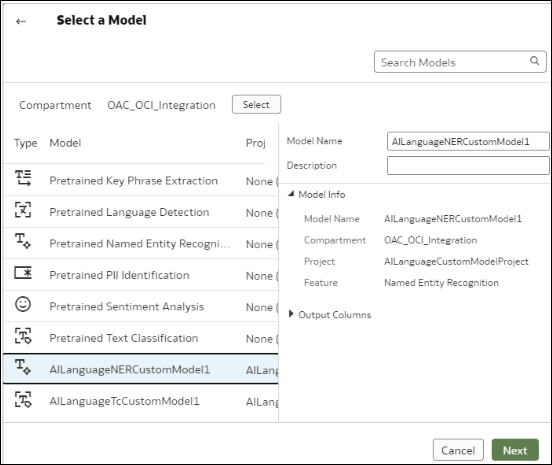This screenshot has width=552, height=465.
Task: Click the AILanguageCustomModelProject value
Action: 456,262
